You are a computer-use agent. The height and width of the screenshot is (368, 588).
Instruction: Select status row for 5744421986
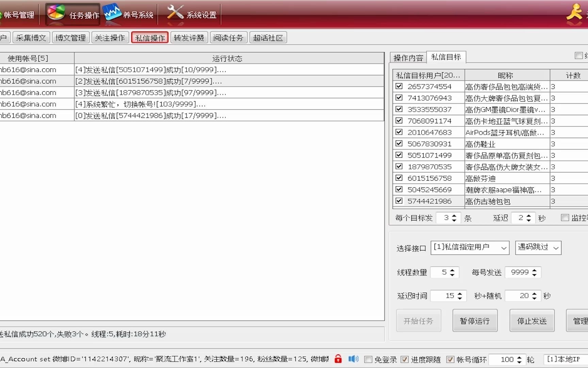[x=192, y=116]
